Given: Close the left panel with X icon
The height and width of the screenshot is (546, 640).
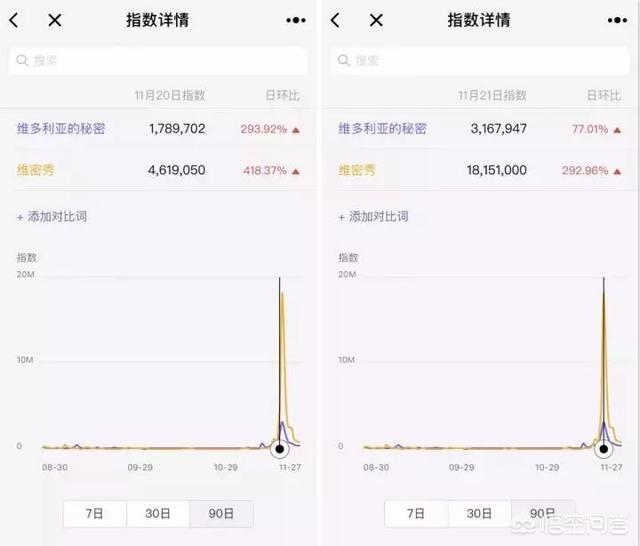Looking at the screenshot, I should click(x=55, y=20).
